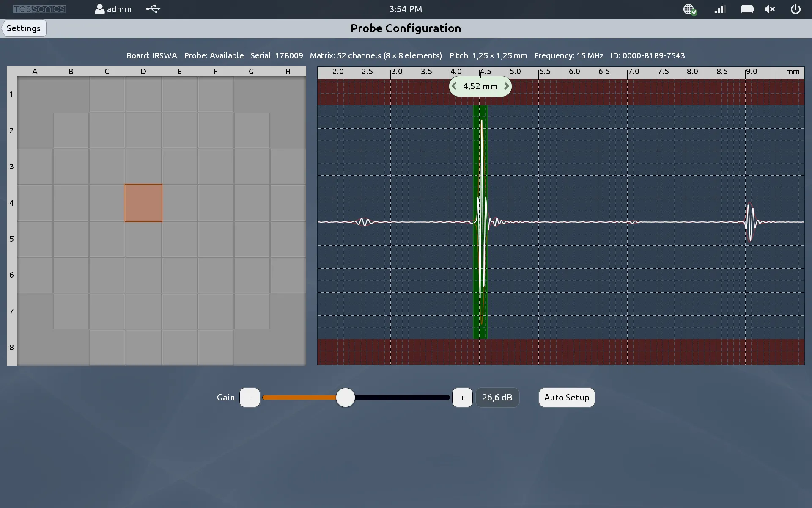
Task: Open the admin user menu
Action: click(112, 9)
